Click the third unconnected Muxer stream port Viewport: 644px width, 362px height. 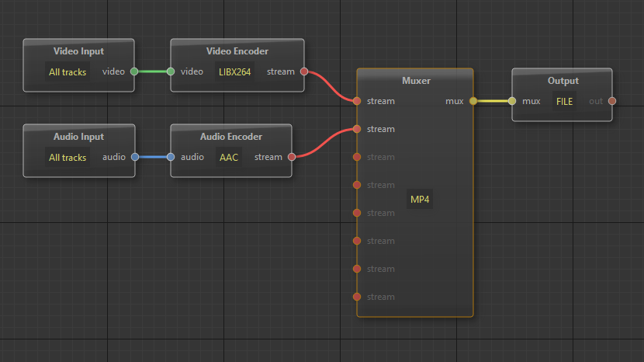(357, 213)
